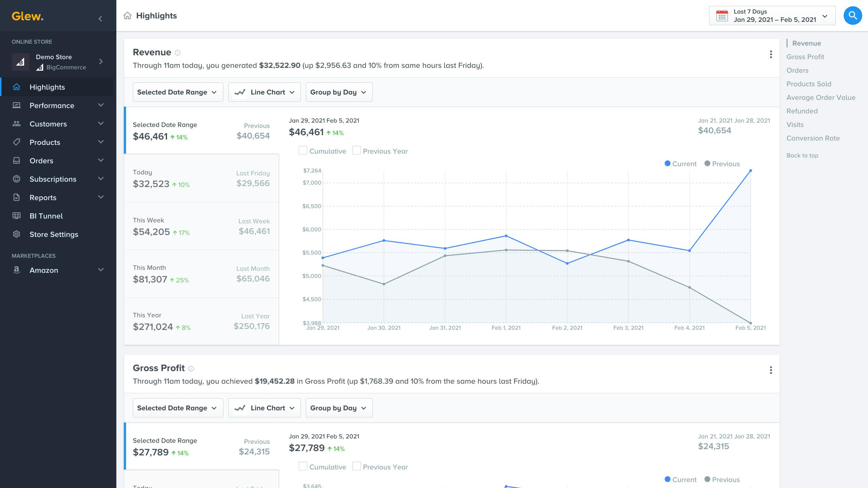Image resolution: width=868 pixels, height=488 pixels.
Task: Click the Gross Profit info icon
Action: click(191, 369)
